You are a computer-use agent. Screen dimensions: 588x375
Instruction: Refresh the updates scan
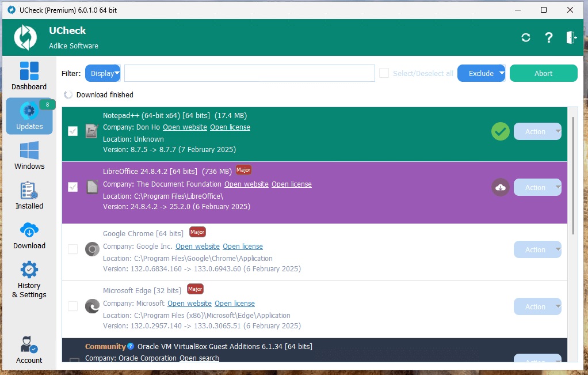[525, 37]
